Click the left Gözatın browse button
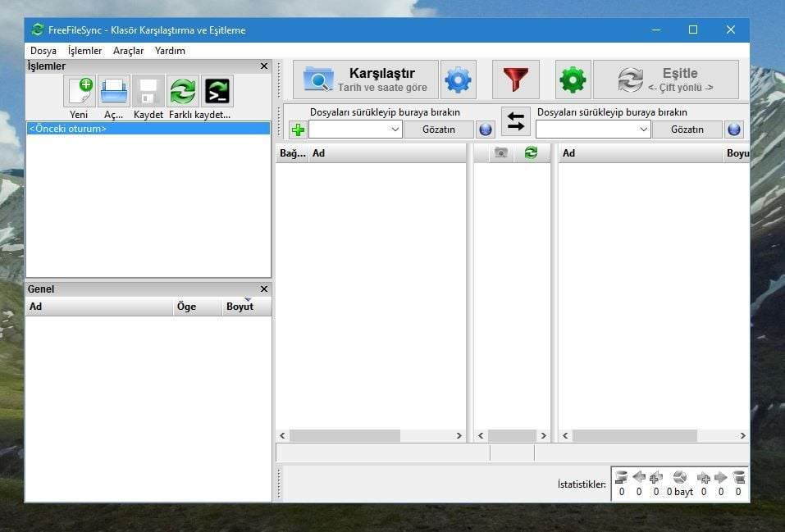 pos(439,130)
